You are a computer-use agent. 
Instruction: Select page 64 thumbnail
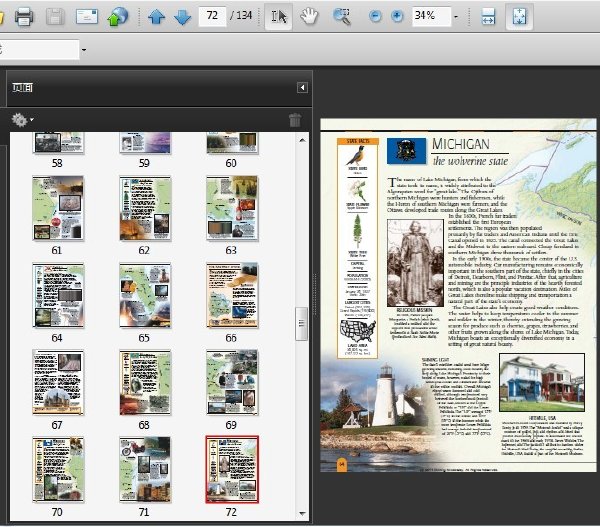pos(58,295)
